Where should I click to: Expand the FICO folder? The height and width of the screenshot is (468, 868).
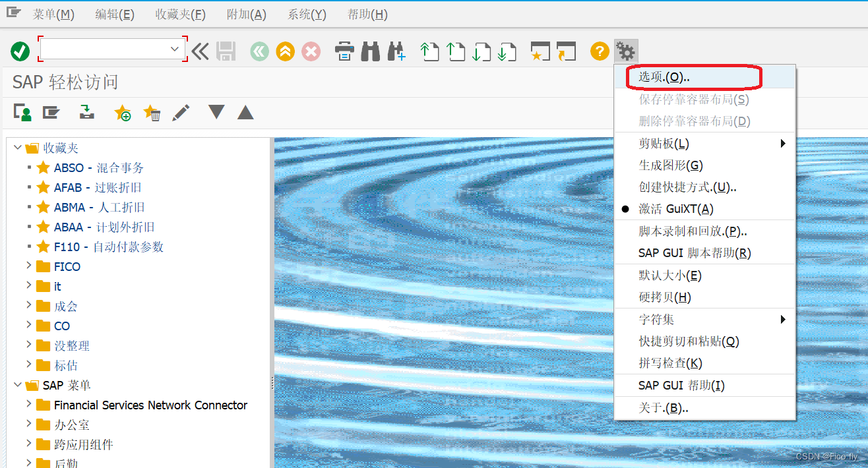[x=28, y=266]
